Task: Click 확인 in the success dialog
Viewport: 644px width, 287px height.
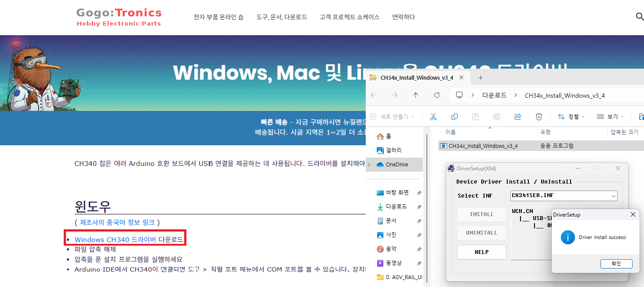Action: (616, 264)
